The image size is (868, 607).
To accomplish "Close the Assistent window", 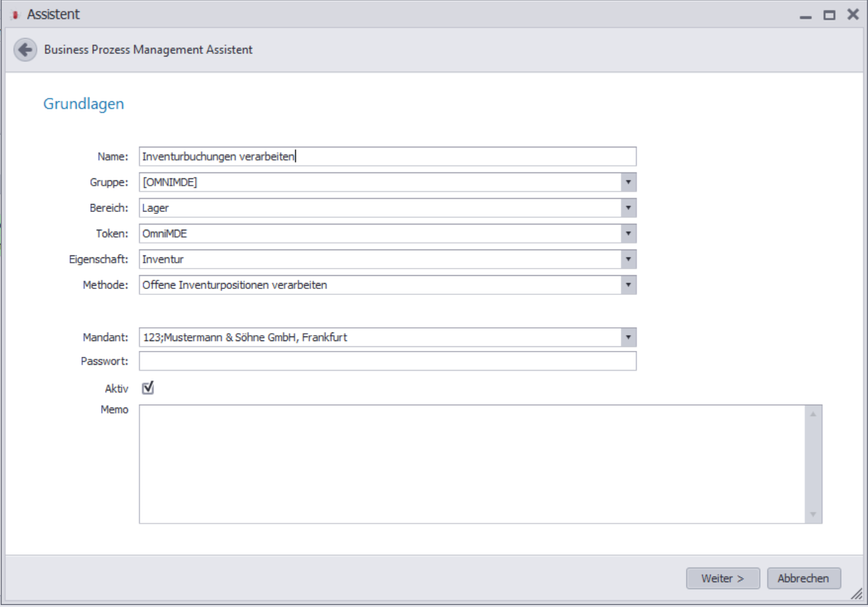I will click(853, 14).
